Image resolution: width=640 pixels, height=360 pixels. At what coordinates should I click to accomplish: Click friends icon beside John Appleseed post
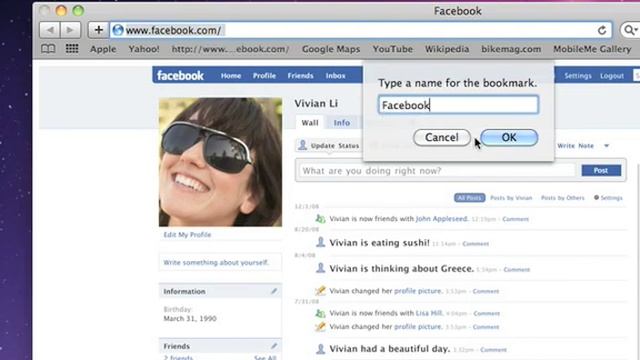point(320,219)
